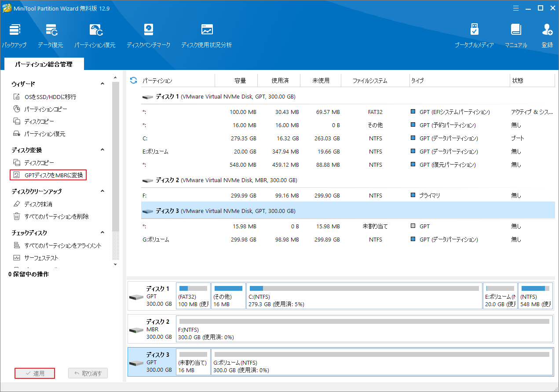The width and height of the screenshot is (559, 392).
Task: Select the パーティション総合管理 tab
Action: tap(44, 64)
